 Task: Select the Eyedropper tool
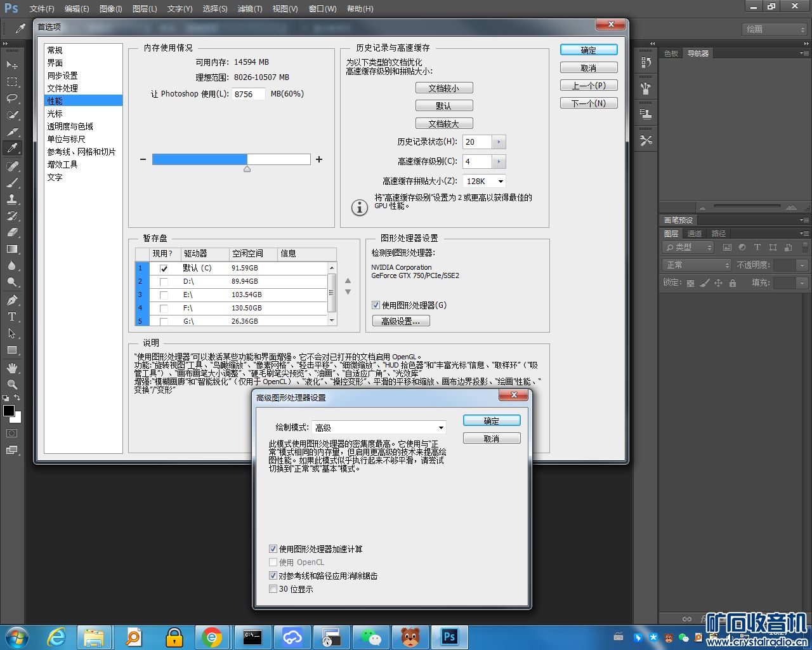tap(12, 148)
